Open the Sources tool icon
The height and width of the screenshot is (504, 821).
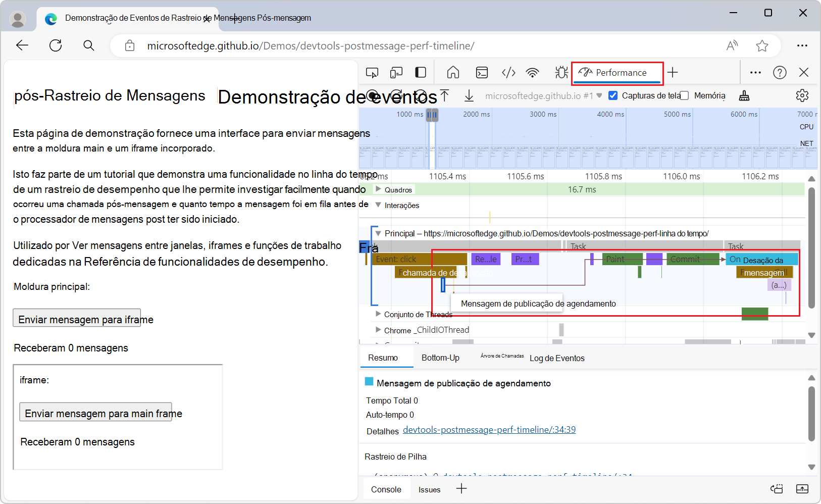click(508, 73)
